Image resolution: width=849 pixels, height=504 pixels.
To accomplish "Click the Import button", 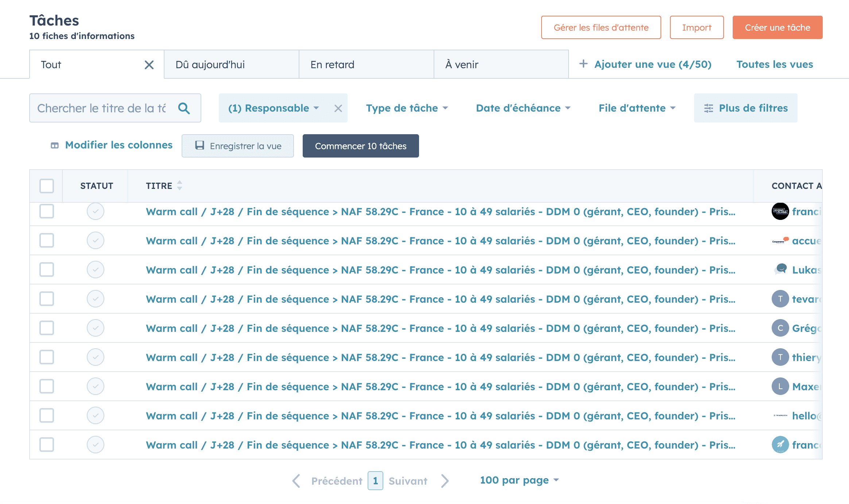I will coord(697,27).
